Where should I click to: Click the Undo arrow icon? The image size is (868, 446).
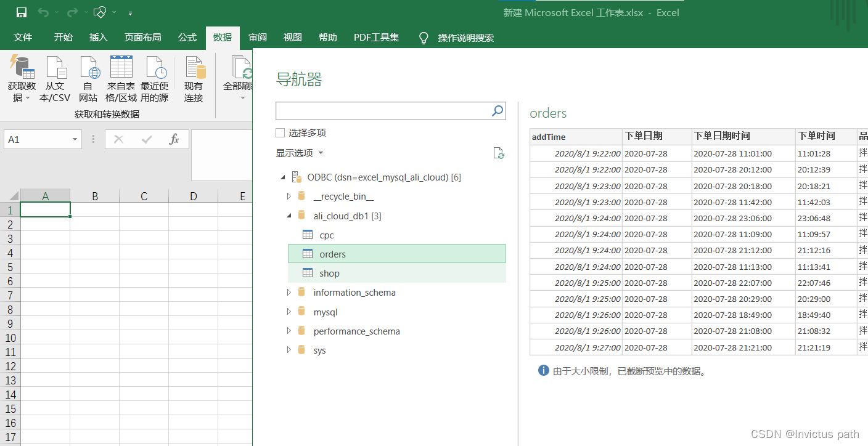[43, 12]
